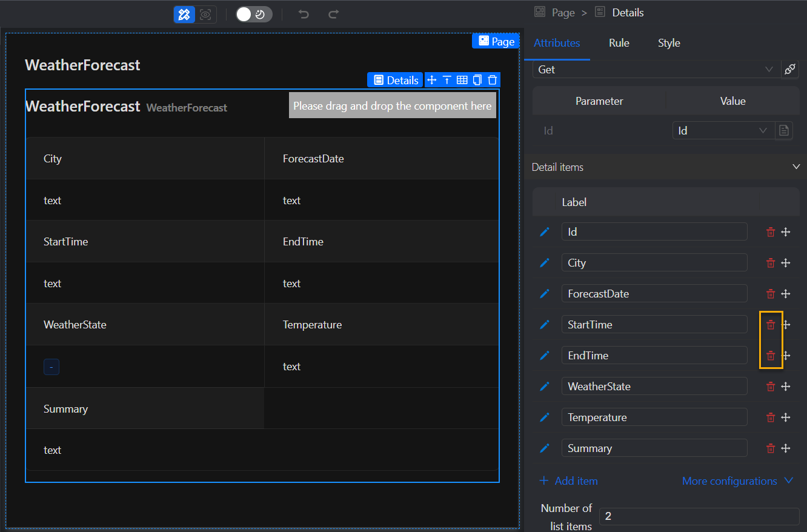Click the Id label input field
807x532 pixels.
click(x=654, y=232)
